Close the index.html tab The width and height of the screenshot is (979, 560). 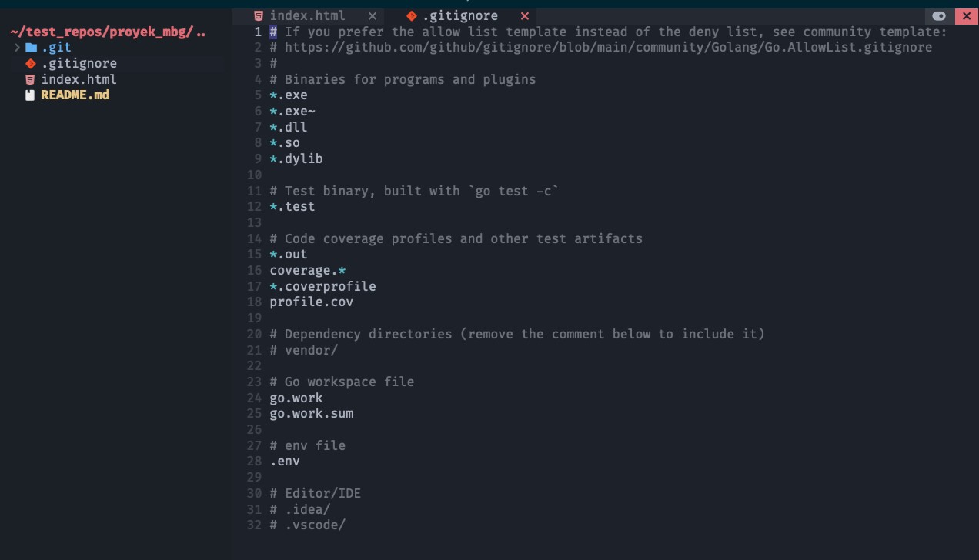(x=373, y=16)
